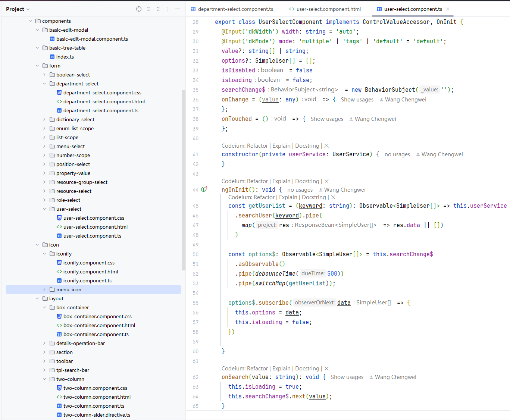Click the Collapse All icon in Project panel
Screen dimensions: 510x420
point(158,9)
